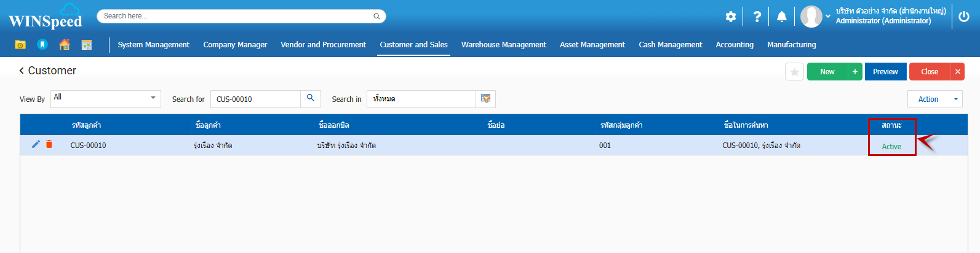Open the Warehouse Management menu

click(503, 45)
